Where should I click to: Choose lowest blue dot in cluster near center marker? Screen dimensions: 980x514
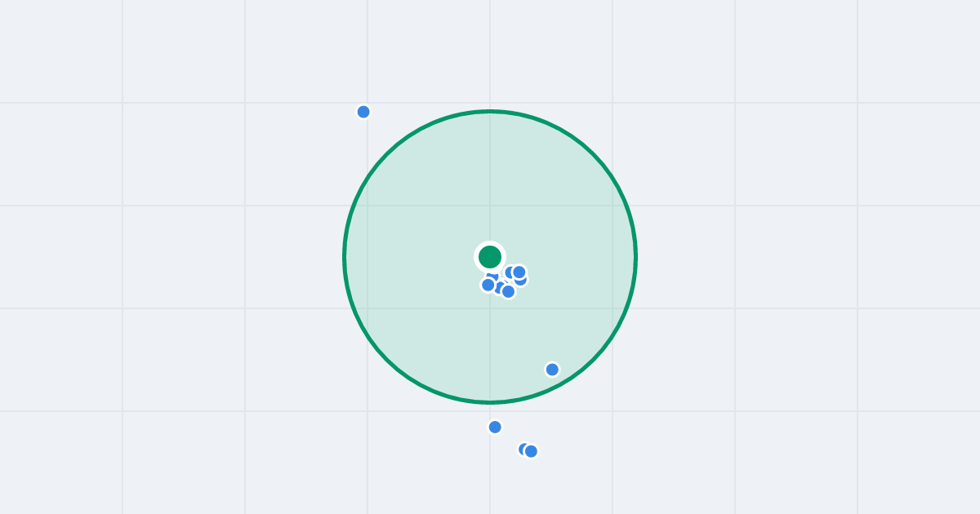pos(508,291)
